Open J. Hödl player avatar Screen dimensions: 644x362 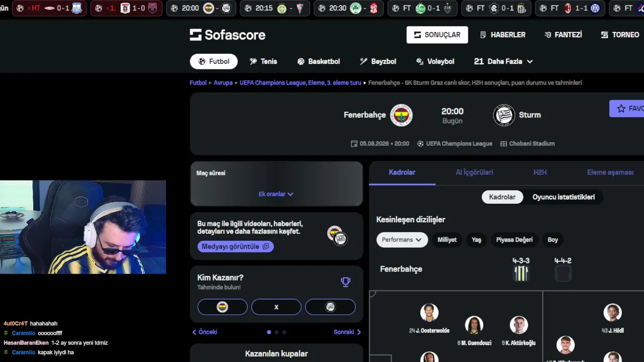612,312
